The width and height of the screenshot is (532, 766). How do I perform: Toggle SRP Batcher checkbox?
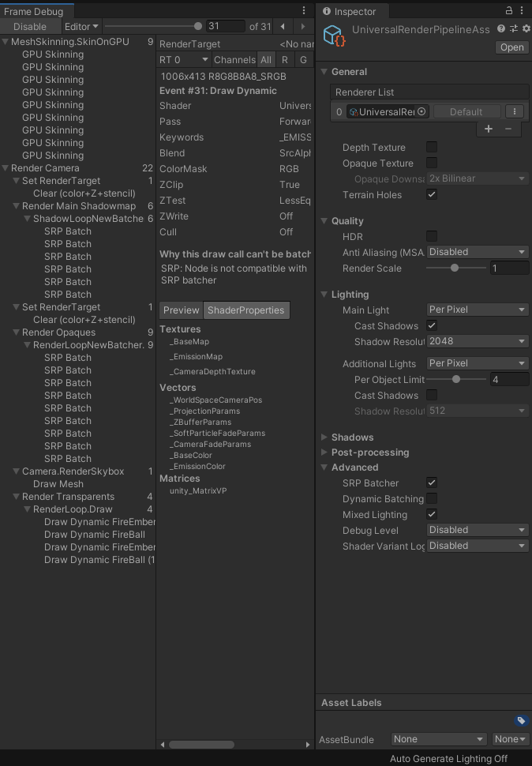432,483
